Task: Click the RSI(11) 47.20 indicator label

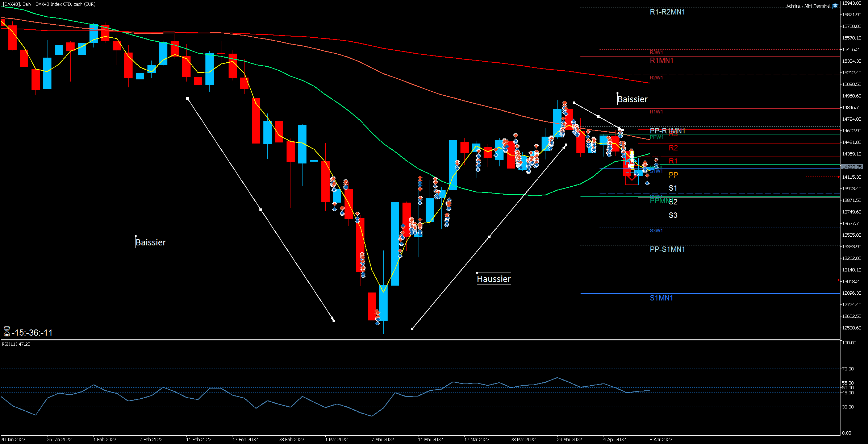Action: (16, 344)
